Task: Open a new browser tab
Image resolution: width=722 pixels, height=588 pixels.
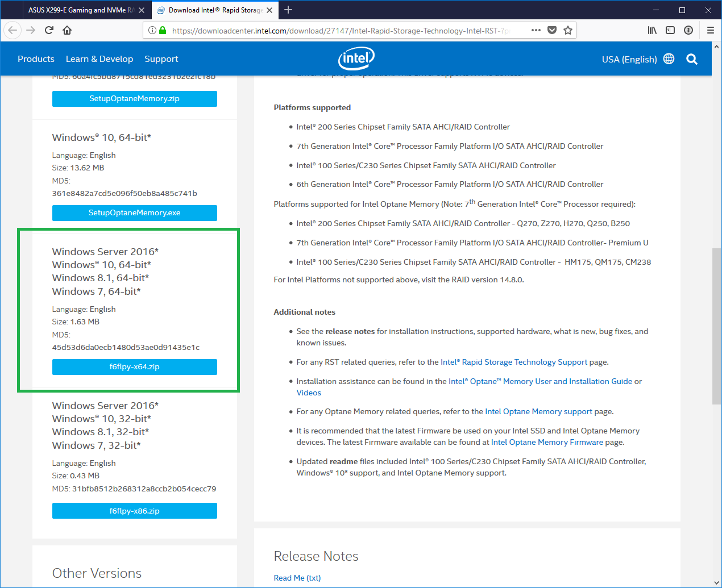Action: pos(288,10)
